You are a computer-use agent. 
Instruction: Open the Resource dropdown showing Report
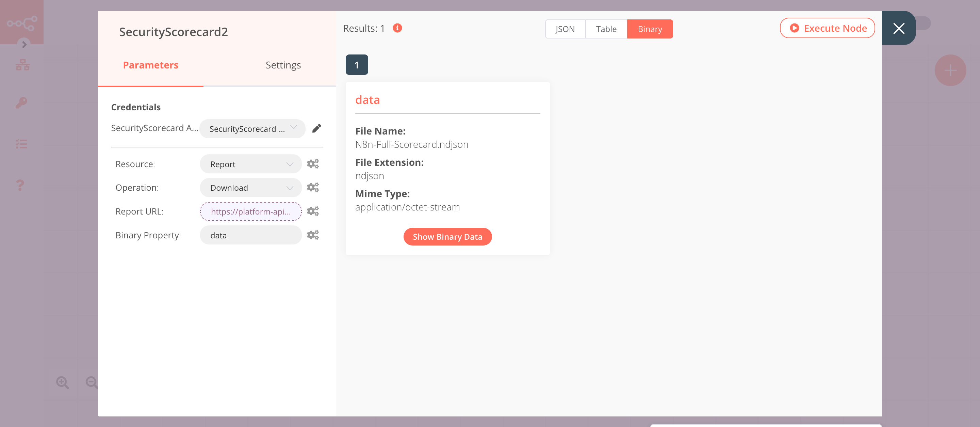click(x=250, y=164)
